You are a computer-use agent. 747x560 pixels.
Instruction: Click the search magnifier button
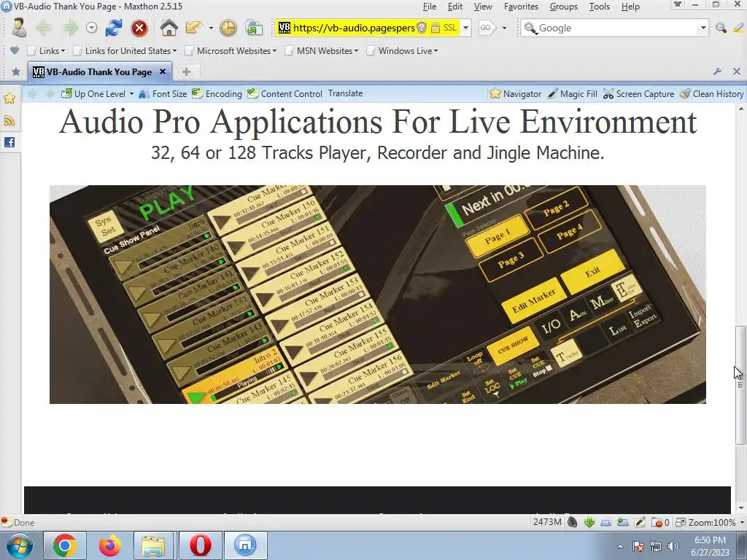pyautogui.click(x=721, y=28)
